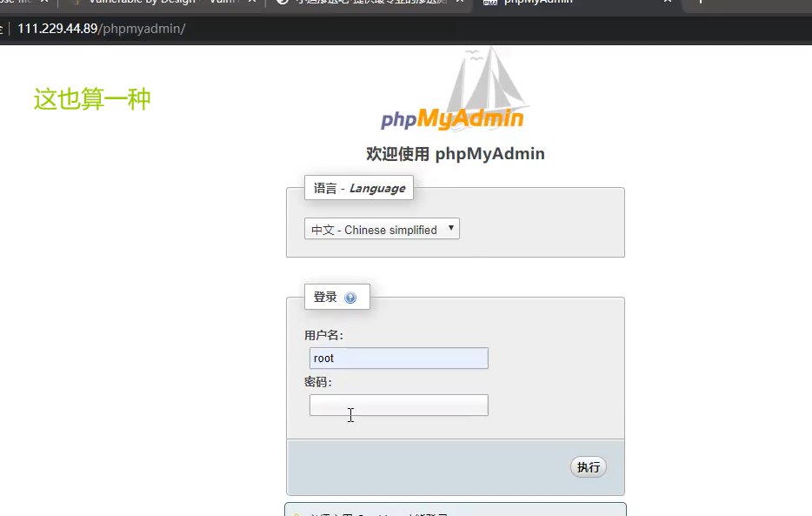Focus the empty 密码 password field
Screen dimensions: 812x516
399,405
